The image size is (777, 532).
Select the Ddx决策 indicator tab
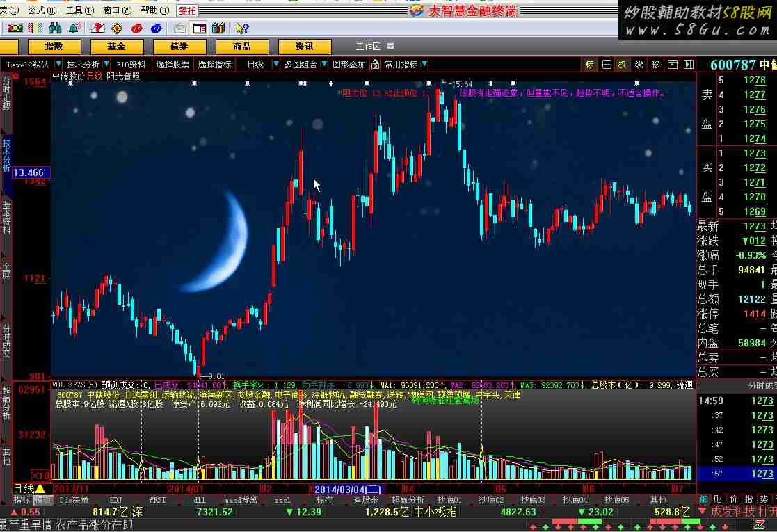[x=74, y=500]
